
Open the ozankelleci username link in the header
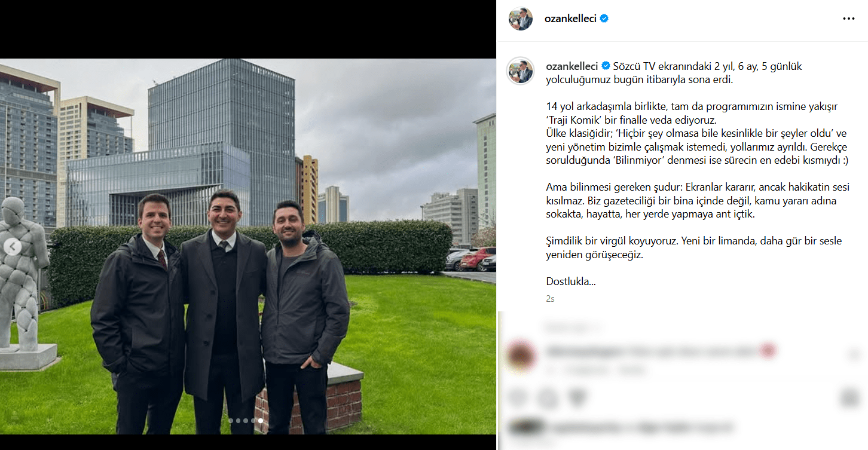point(570,19)
